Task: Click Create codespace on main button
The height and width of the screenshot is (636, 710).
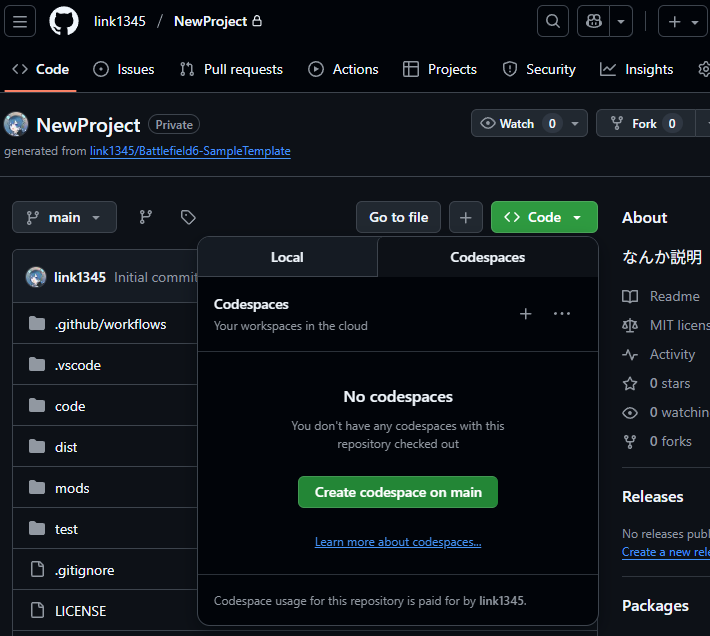Action: (398, 492)
